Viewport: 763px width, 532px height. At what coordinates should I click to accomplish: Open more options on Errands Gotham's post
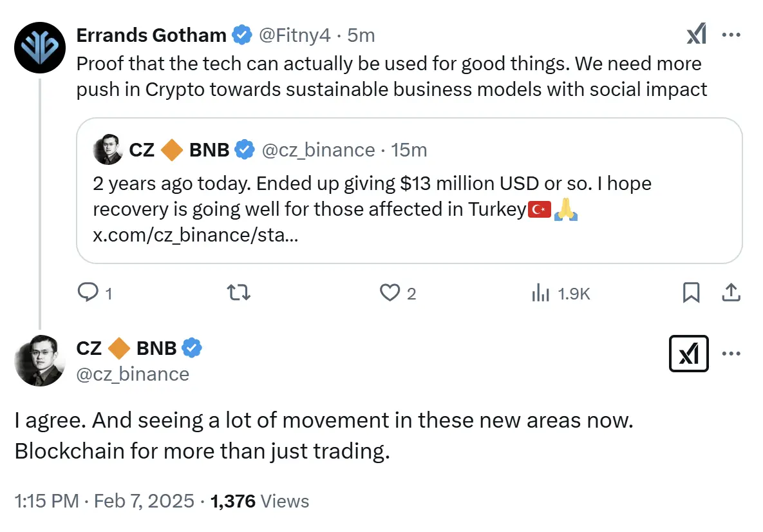click(x=731, y=35)
